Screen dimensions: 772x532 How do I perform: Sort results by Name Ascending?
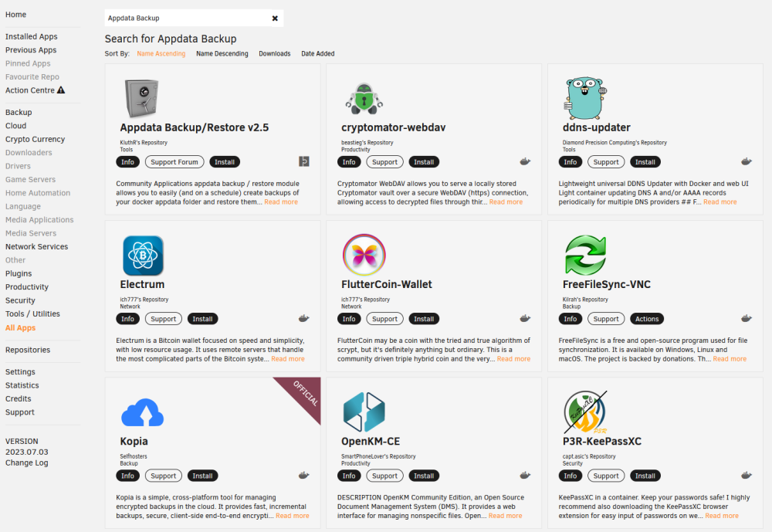click(161, 54)
